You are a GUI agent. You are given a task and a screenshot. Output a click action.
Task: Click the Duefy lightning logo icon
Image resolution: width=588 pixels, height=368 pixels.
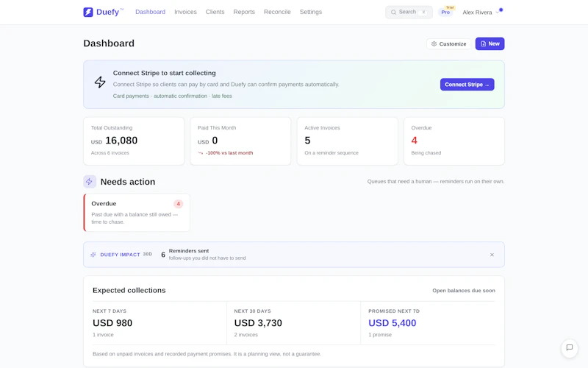pyautogui.click(x=87, y=12)
